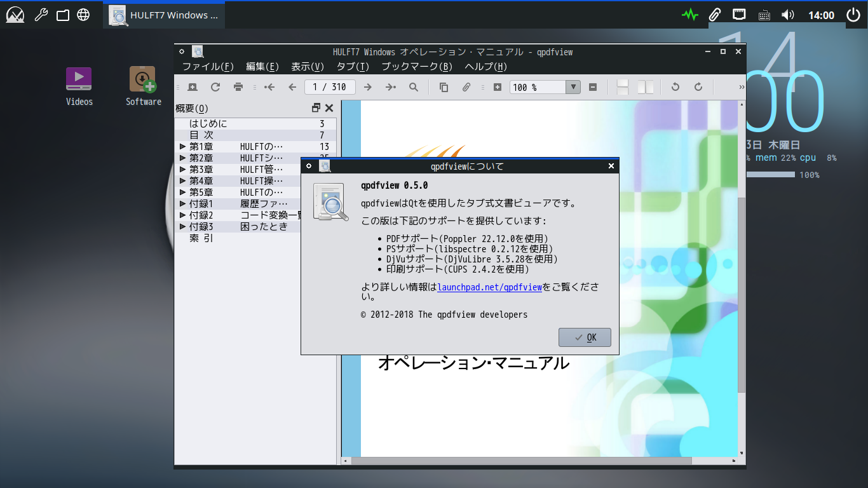Click the paperclip add-annotation icon

466,87
